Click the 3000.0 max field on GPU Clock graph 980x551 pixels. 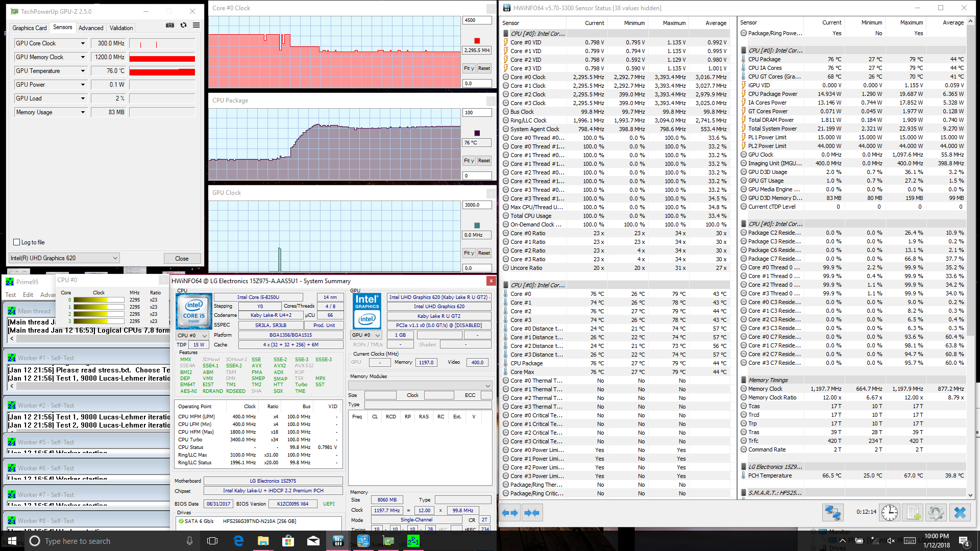pos(477,205)
